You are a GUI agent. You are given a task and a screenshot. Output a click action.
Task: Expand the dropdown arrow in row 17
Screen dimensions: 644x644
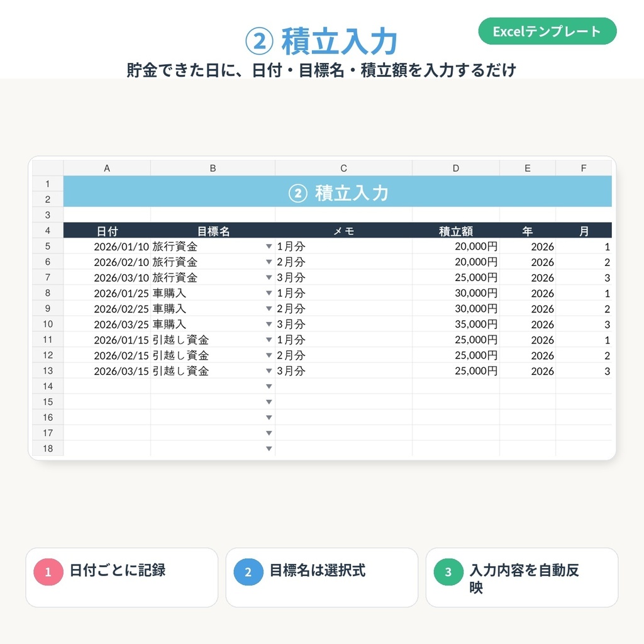coord(269,433)
